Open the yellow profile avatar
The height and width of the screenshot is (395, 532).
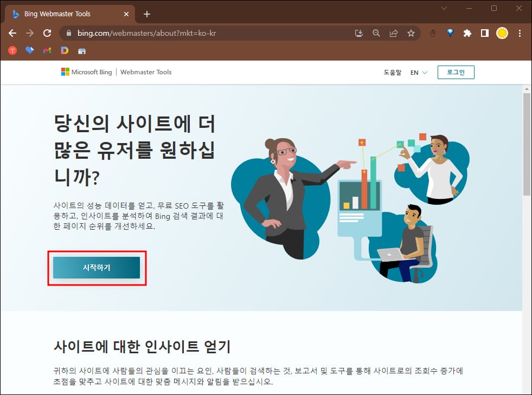click(x=502, y=33)
